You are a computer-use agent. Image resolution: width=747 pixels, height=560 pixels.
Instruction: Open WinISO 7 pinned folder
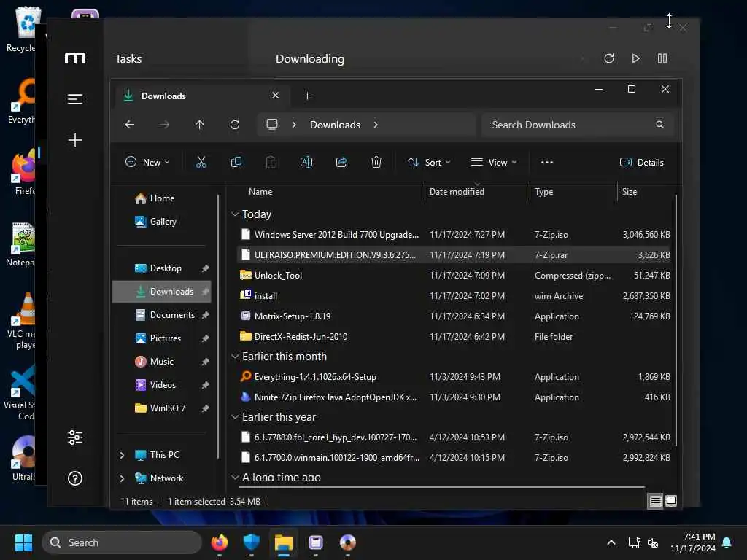pyautogui.click(x=162, y=408)
